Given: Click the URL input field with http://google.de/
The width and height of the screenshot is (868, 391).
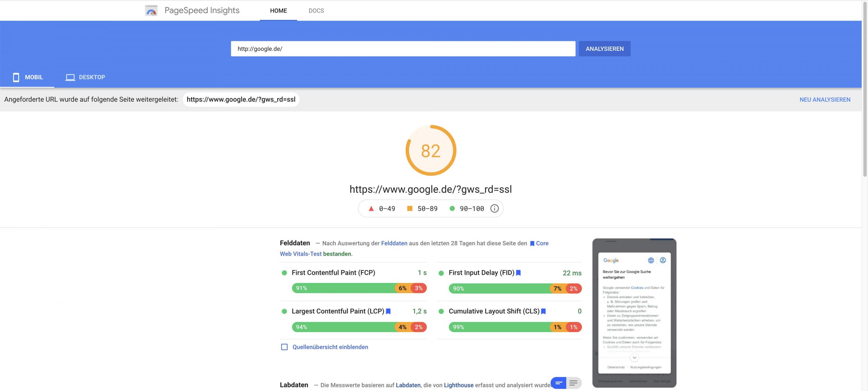Looking at the screenshot, I should (403, 49).
